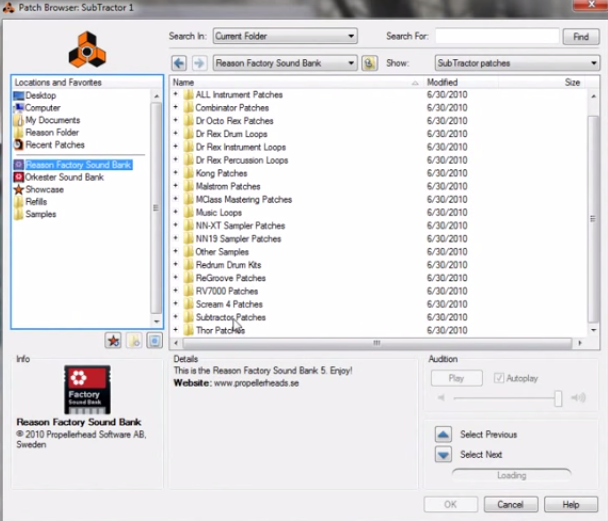Create new favorites list folder icon
Screen dimensions: 608x521
(134, 341)
